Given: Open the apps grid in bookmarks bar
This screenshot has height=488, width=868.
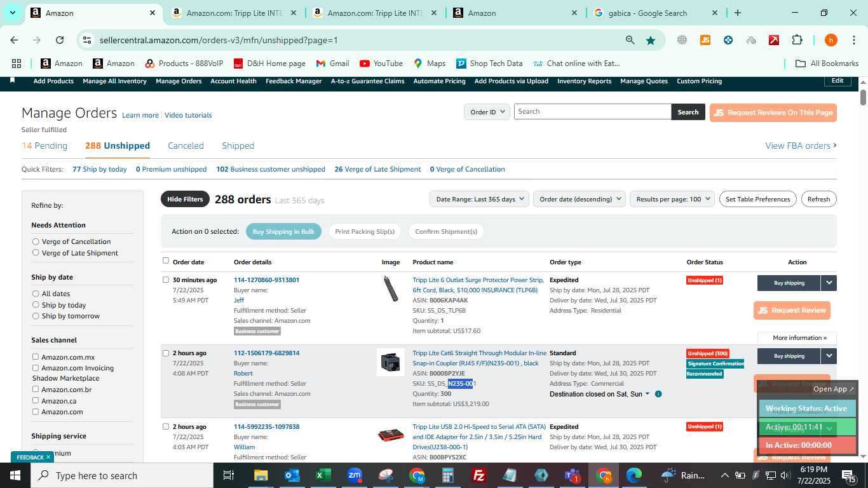Looking at the screenshot, I should coord(17,64).
